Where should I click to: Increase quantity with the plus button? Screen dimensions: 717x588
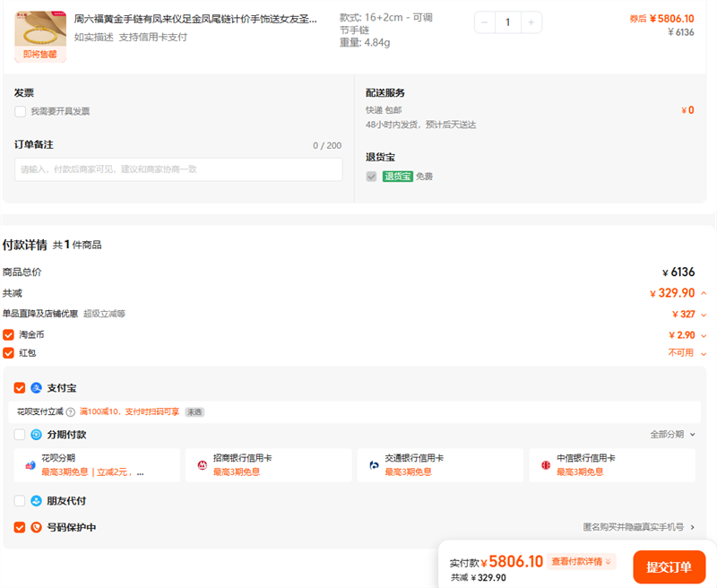point(531,22)
